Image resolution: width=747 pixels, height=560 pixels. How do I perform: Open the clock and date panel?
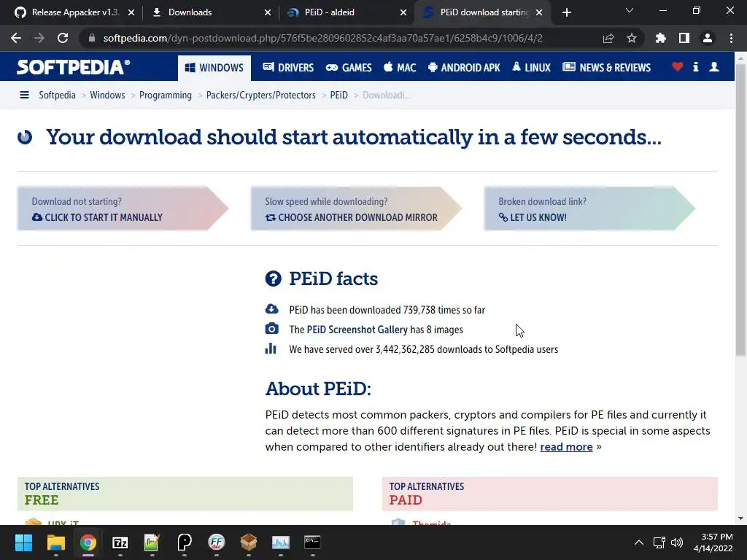click(713, 542)
